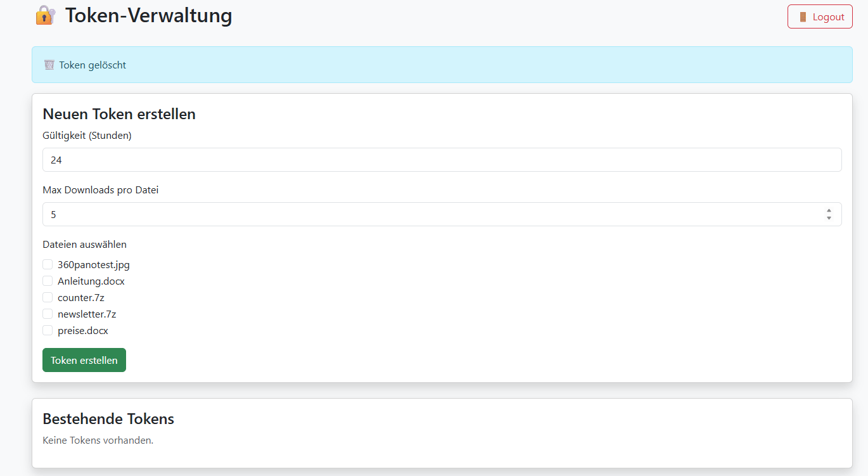Check the 360panotest.jpg checkbox
This screenshot has width=868, height=476.
pyautogui.click(x=48, y=264)
